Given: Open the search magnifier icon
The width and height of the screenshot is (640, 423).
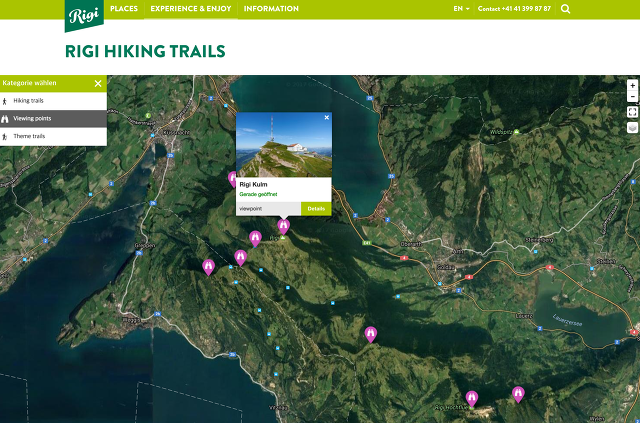Looking at the screenshot, I should coord(565,9).
